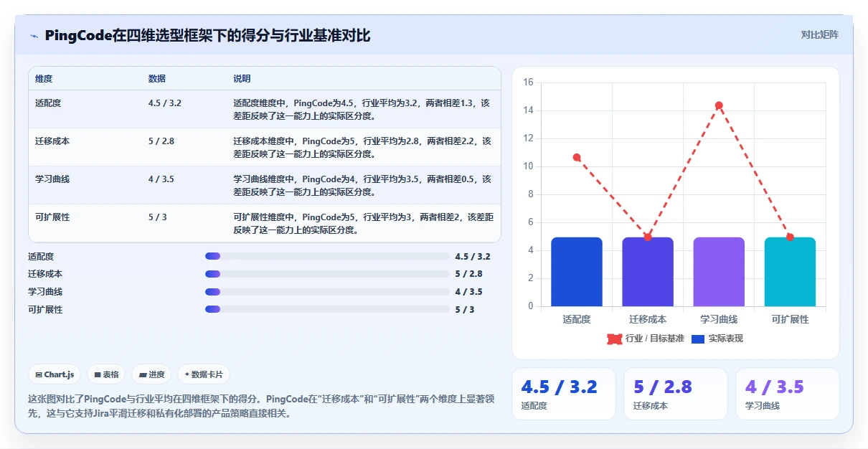Click the purple 学习曲线 bar in the chart

pos(719,272)
